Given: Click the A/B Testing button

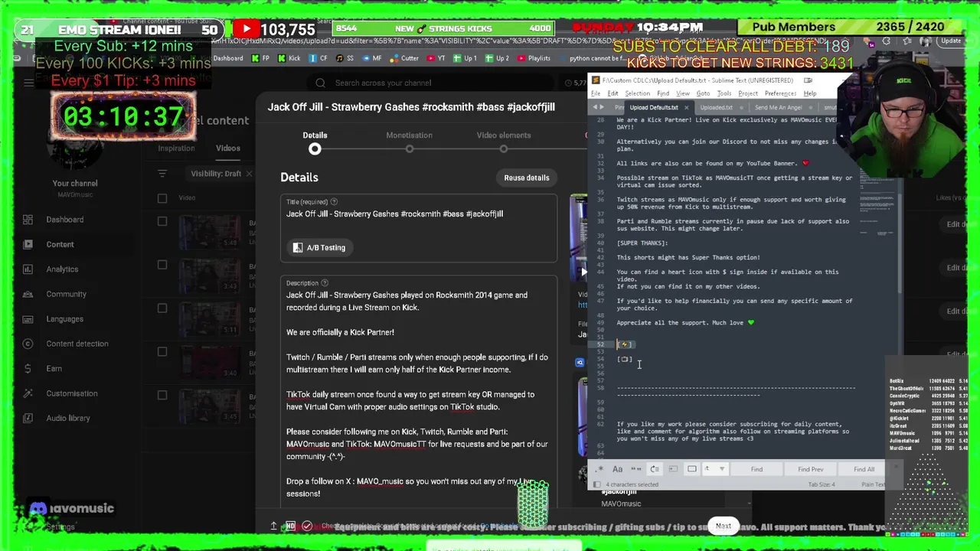Looking at the screenshot, I should click(x=318, y=247).
